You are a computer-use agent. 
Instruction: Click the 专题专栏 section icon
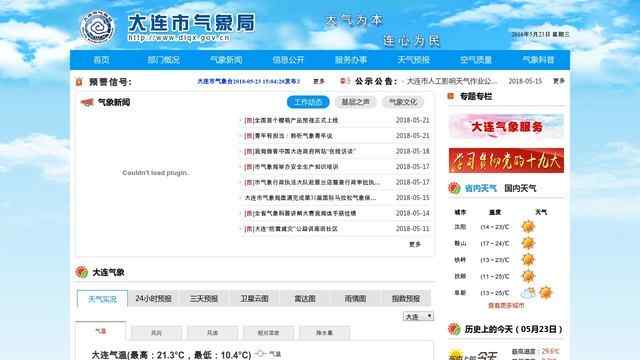(451, 96)
